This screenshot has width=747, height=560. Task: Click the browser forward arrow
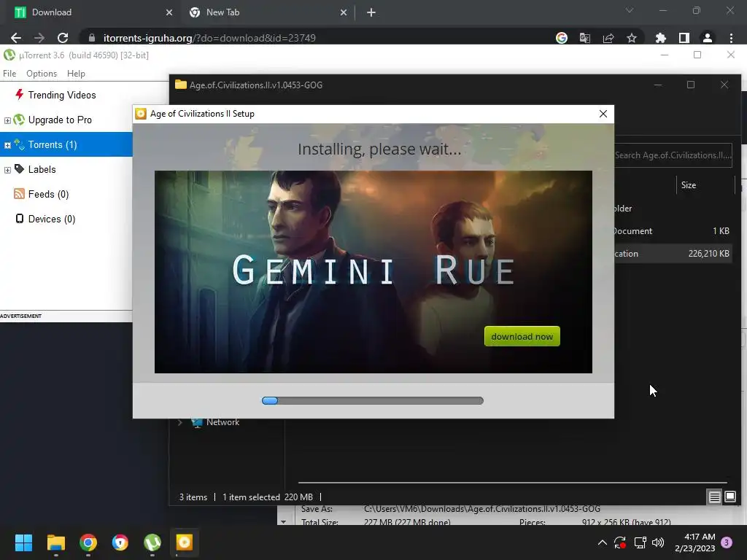coord(39,38)
